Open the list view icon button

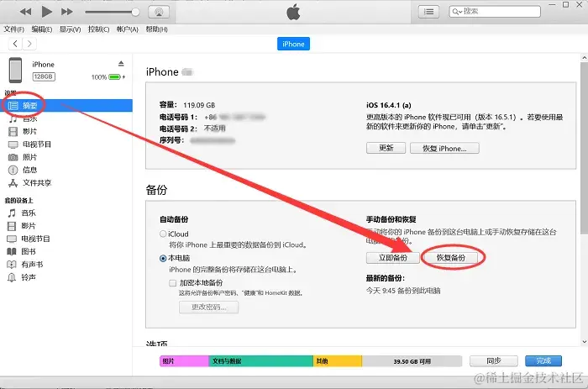428,12
